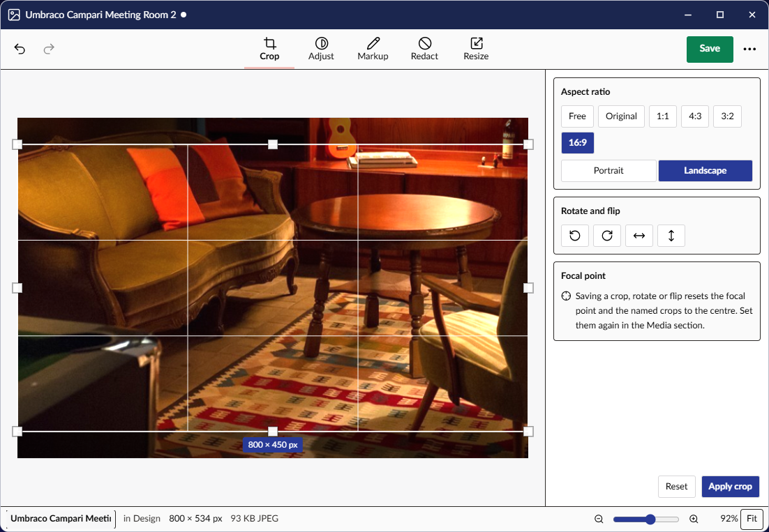Choose the 16:9 aspect ratio

(x=578, y=143)
